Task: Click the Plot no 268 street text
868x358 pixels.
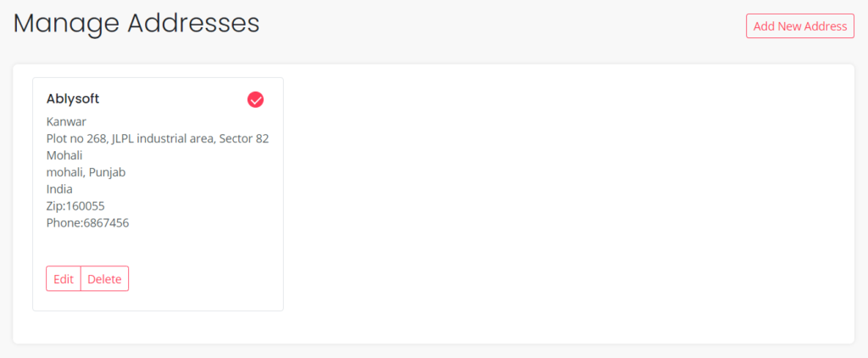Action: pyautogui.click(x=77, y=138)
